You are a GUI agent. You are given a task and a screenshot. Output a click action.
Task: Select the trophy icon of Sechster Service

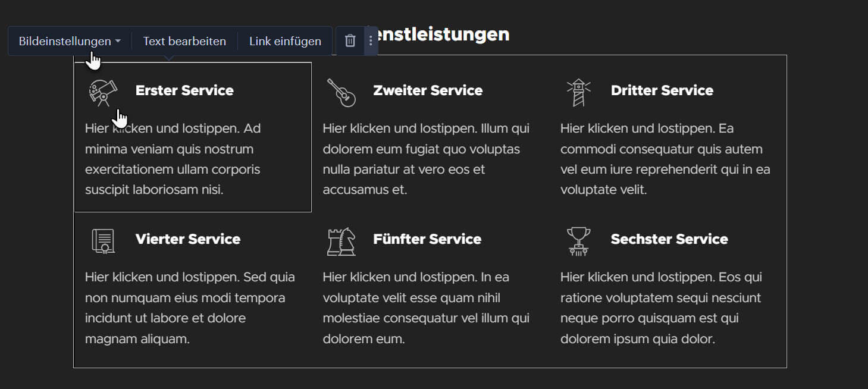coord(579,241)
